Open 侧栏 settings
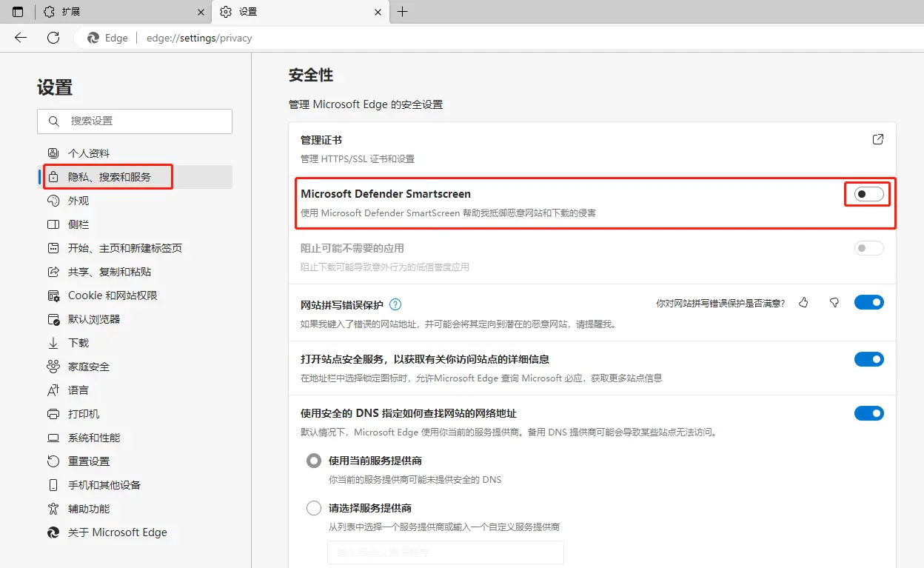The width and height of the screenshot is (924, 568). 135,224
